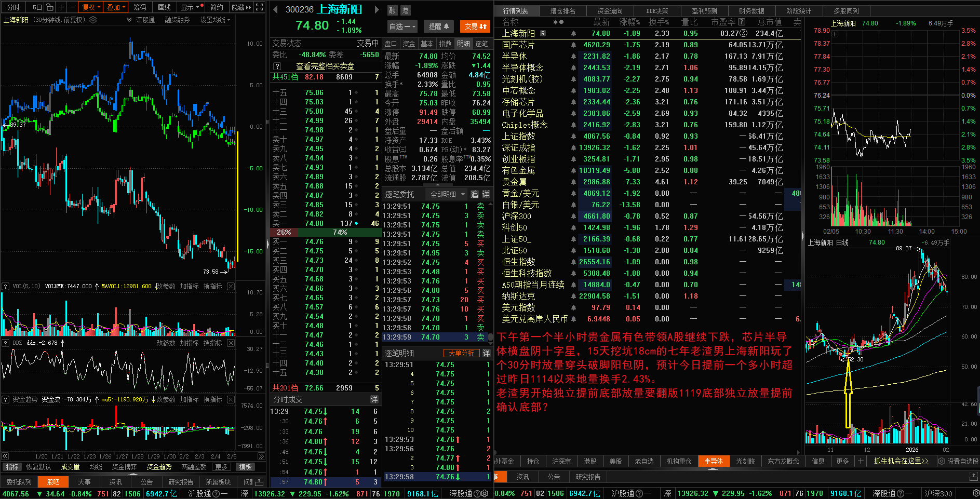This screenshot has width=980, height=499.
Task: Click the lock icon in chart toolbar
Action: (x=49, y=7)
